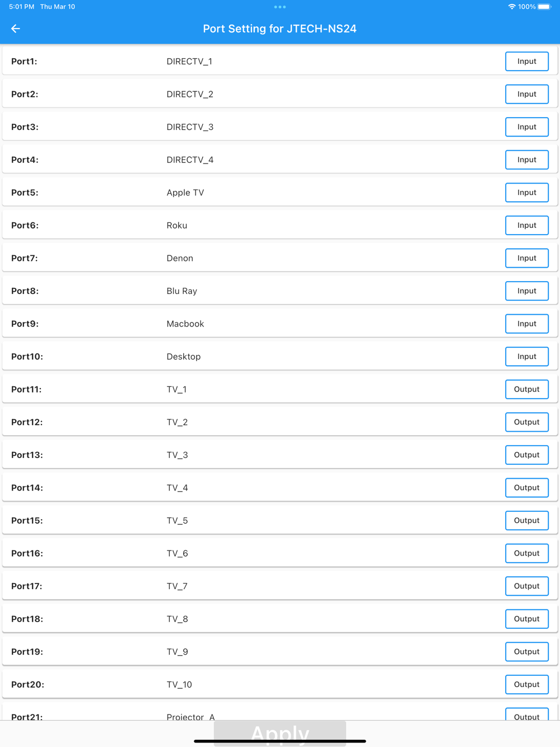Edit the Denon name for Port7
This screenshot has height=747, width=560.
180,258
